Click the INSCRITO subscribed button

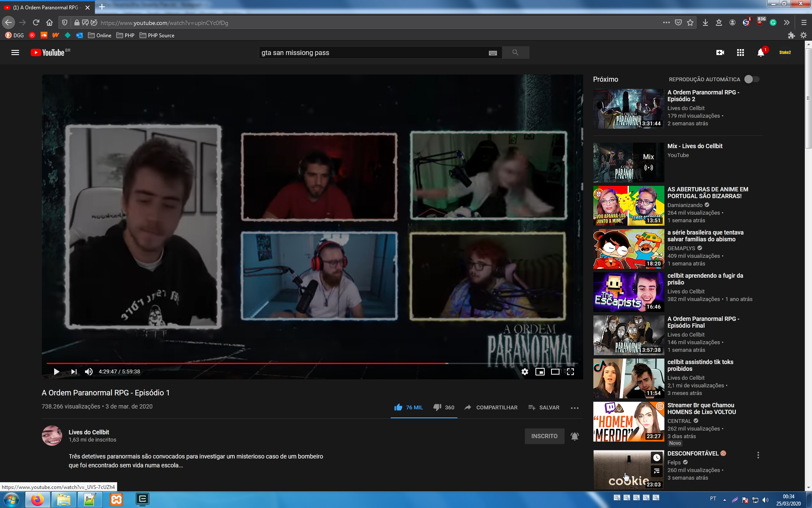pyautogui.click(x=544, y=436)
